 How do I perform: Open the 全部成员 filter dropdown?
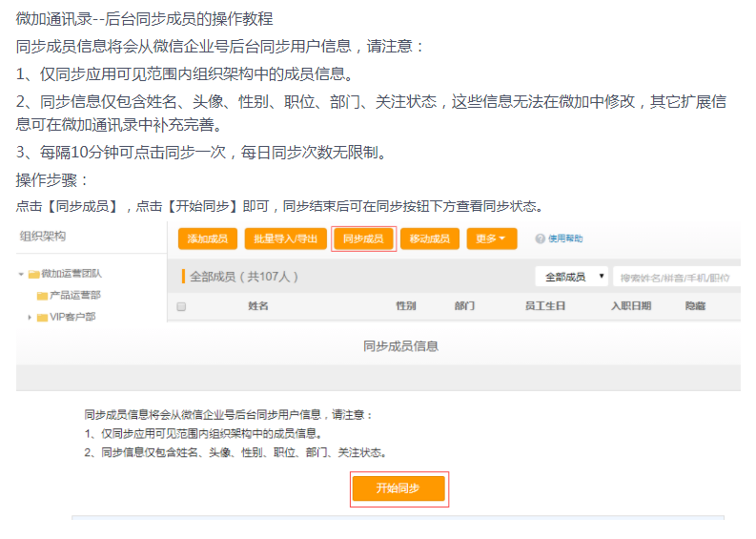pos(571,277)
